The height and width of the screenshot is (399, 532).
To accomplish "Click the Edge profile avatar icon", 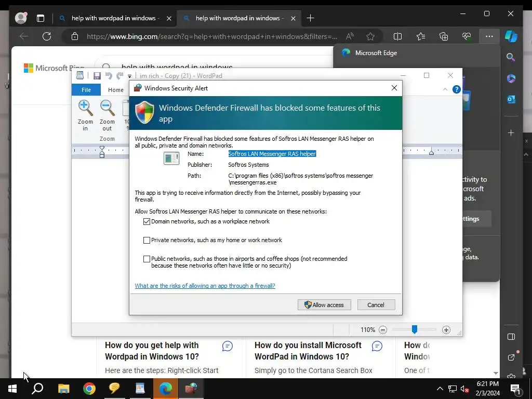I will click(21, 18).
